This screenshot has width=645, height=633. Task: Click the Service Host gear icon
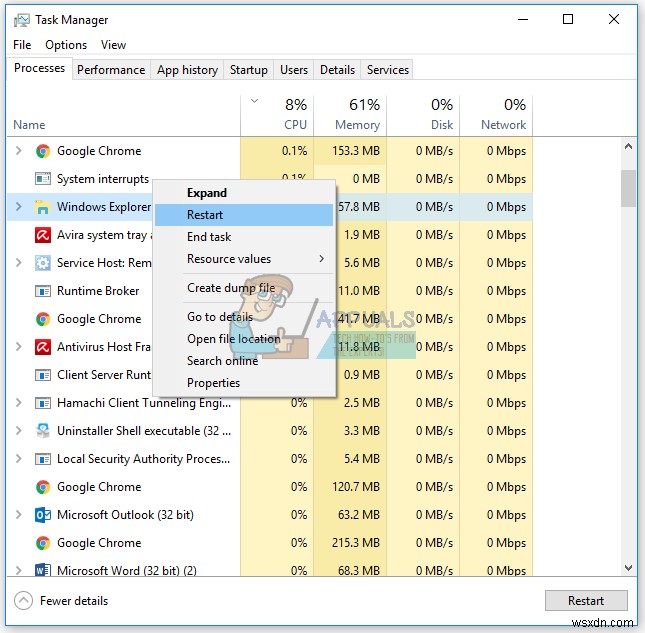43,263
